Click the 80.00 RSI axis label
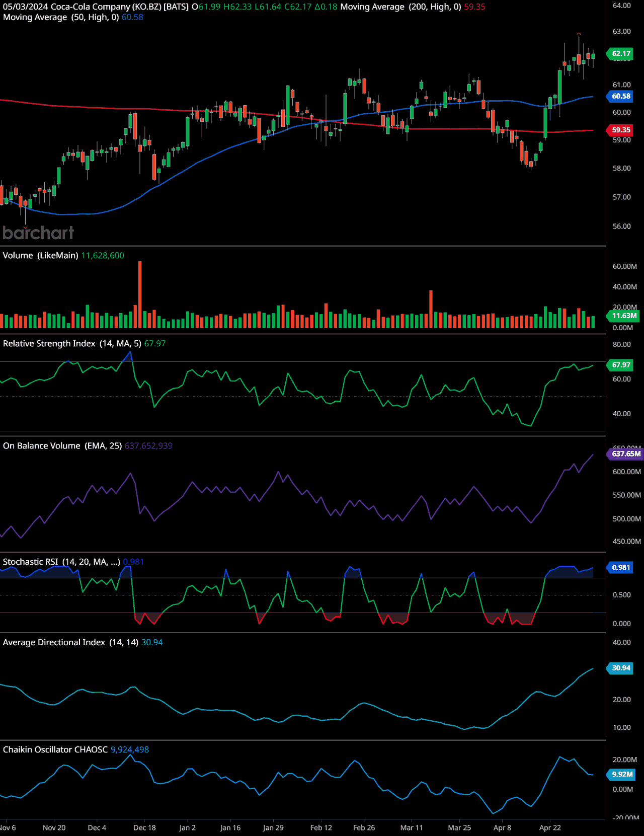The height and width of the screenshot is (836, 644). [x=622, y=344]
